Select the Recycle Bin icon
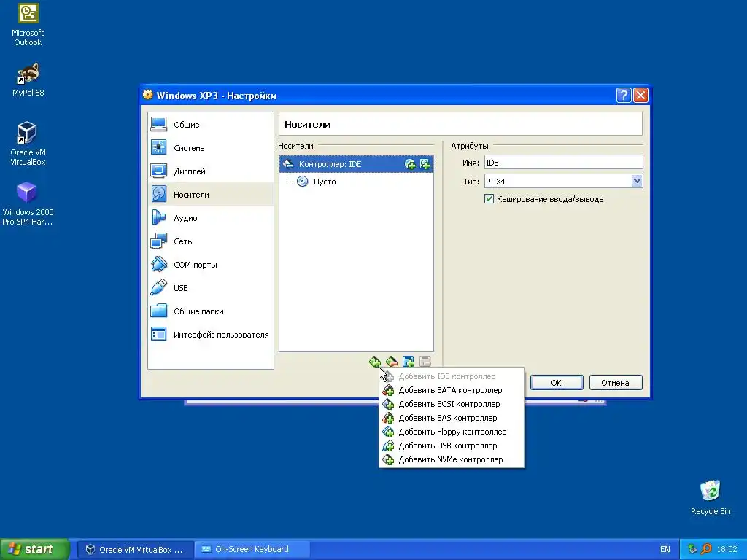747x560 pixels. (x=711, y=497)
